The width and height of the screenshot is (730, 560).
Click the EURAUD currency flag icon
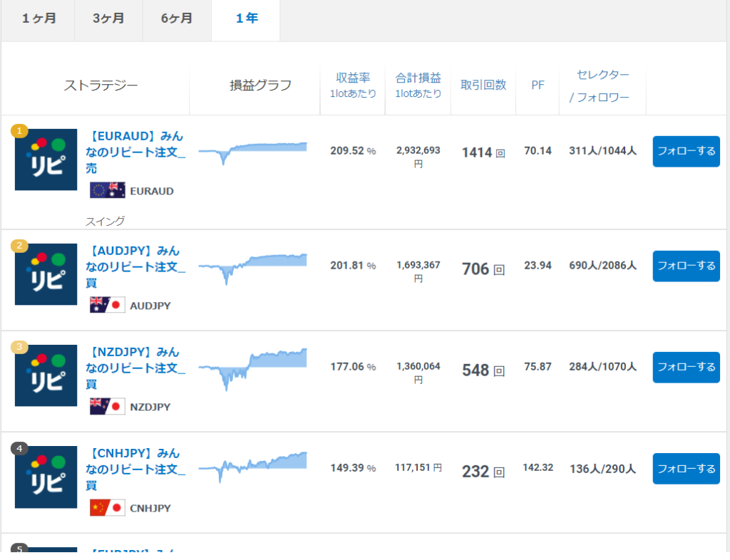click(108, 191)
